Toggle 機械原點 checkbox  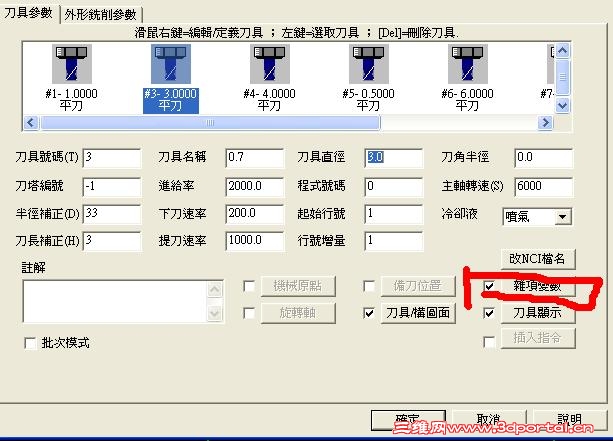pyautogui.click(x=249, y=286)
